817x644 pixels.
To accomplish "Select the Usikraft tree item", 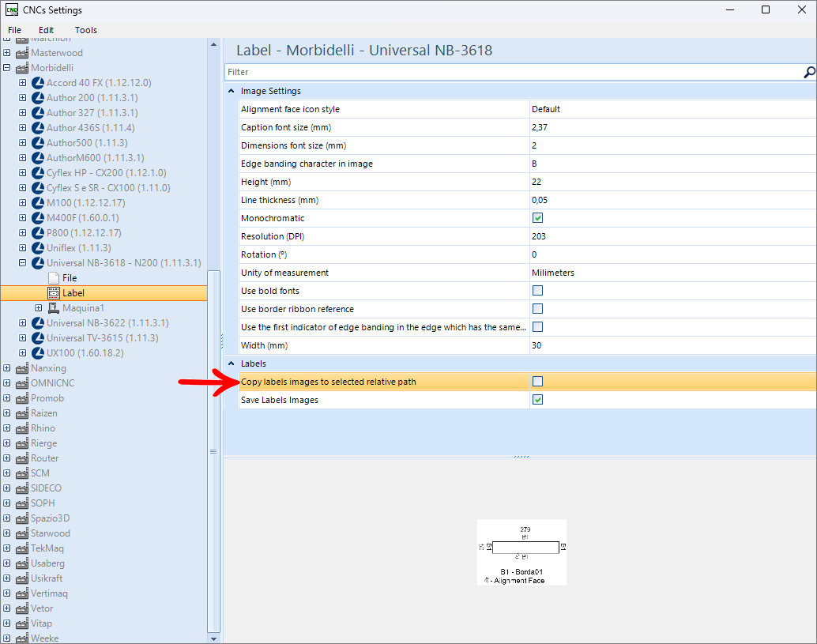I will click(47, 578).
